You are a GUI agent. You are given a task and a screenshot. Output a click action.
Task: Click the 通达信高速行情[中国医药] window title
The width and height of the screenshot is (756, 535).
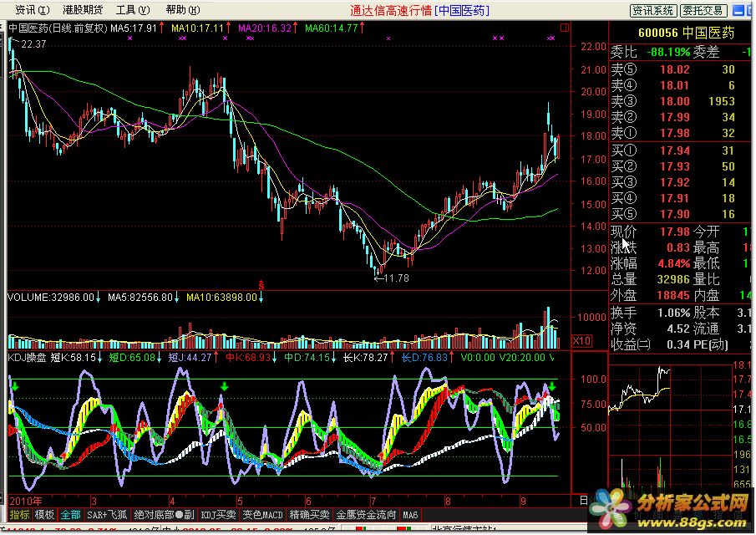pyautogui.click(x=419, y=10)
